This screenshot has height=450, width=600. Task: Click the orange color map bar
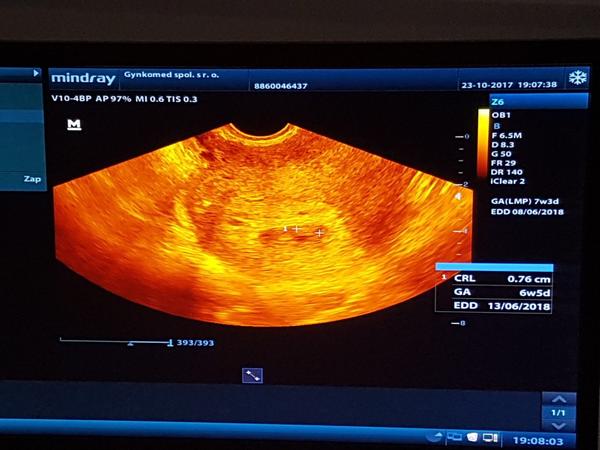[x=484, y=148]
